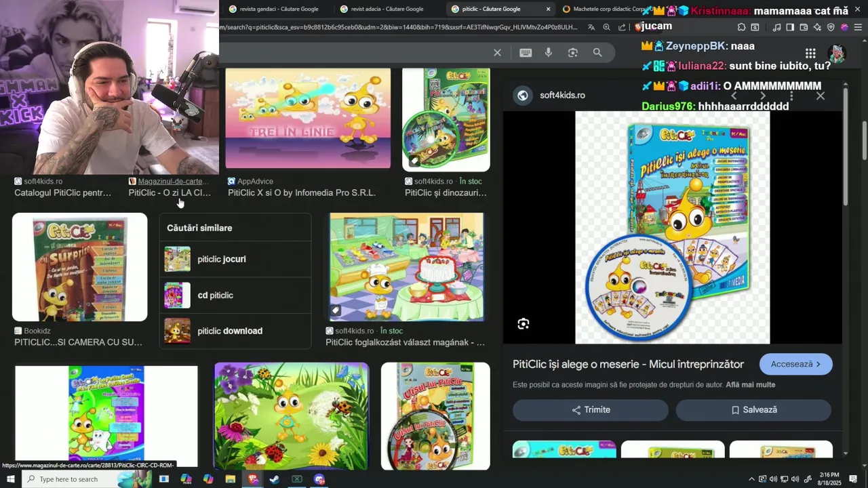Click the address bar URL field
868x488 pixels.
400,27
